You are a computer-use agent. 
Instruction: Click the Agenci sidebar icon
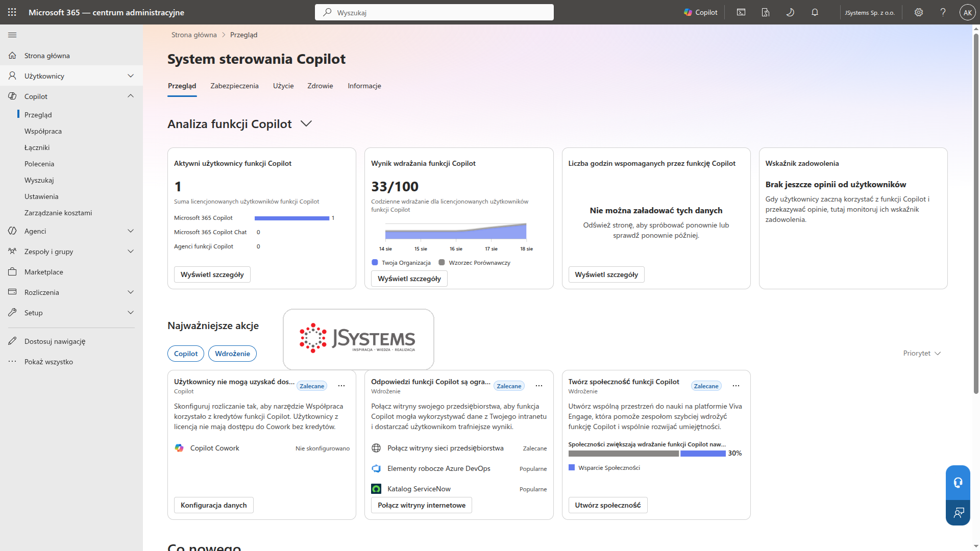pyautogui.click(x=12, y=231)
